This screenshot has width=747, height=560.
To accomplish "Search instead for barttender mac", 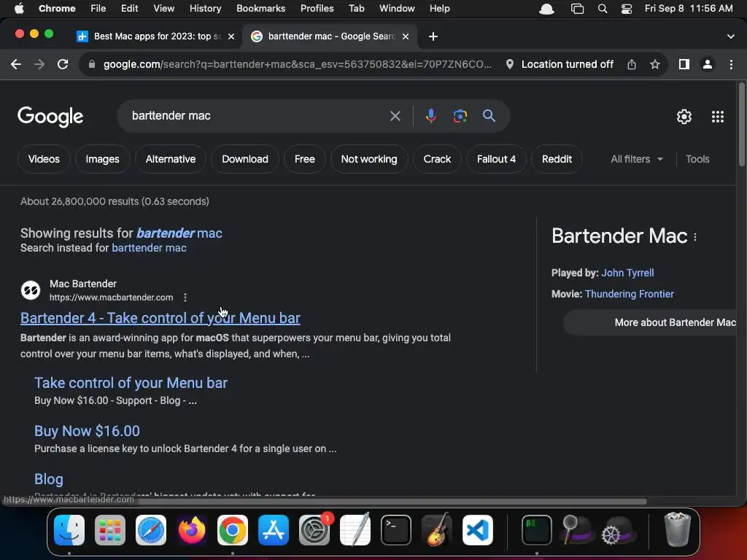I will tap(149, 248).
